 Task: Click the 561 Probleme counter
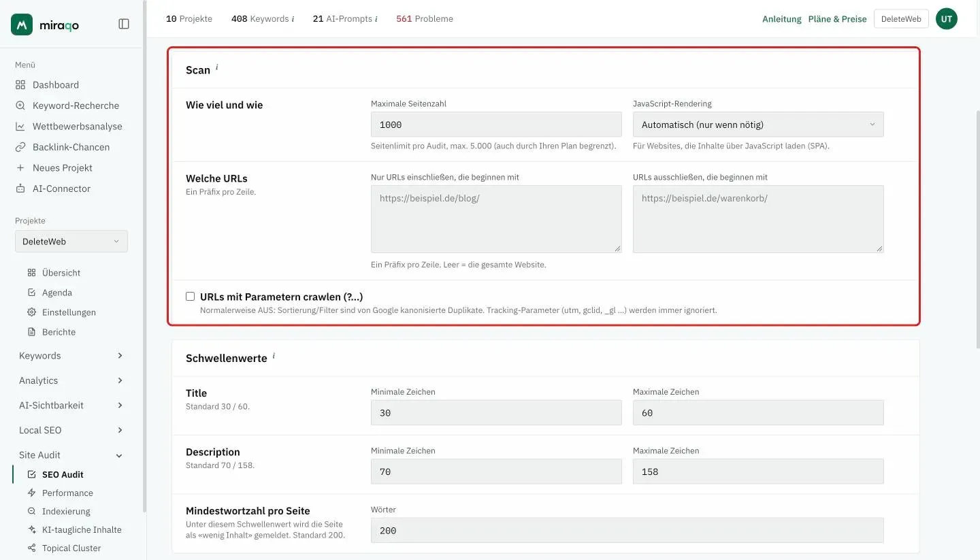click(x=425, y=19)
